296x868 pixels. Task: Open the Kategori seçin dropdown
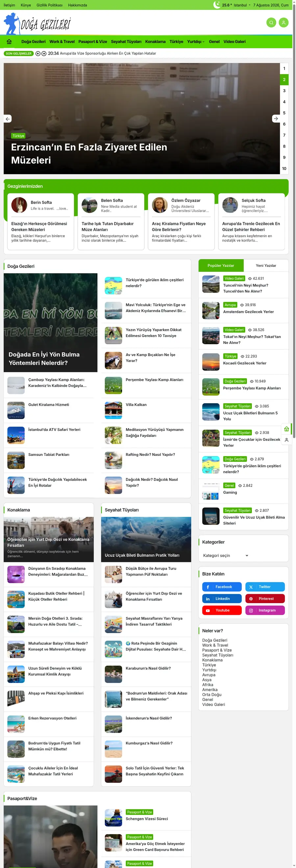coord(226,556)
